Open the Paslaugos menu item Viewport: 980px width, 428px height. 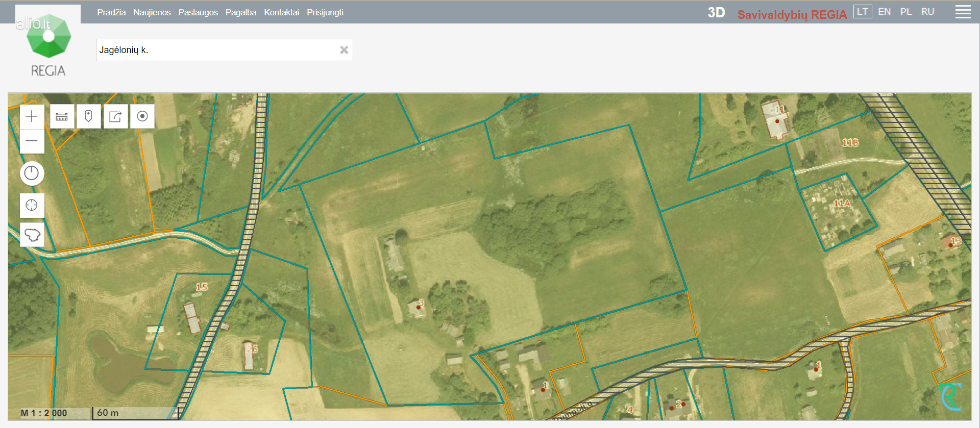tap(198, 12)
